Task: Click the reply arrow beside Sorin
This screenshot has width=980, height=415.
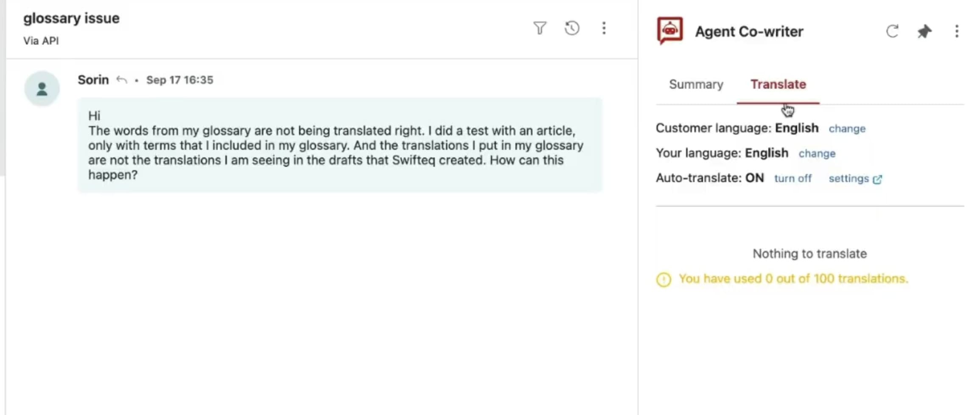Action: (122, 80)
